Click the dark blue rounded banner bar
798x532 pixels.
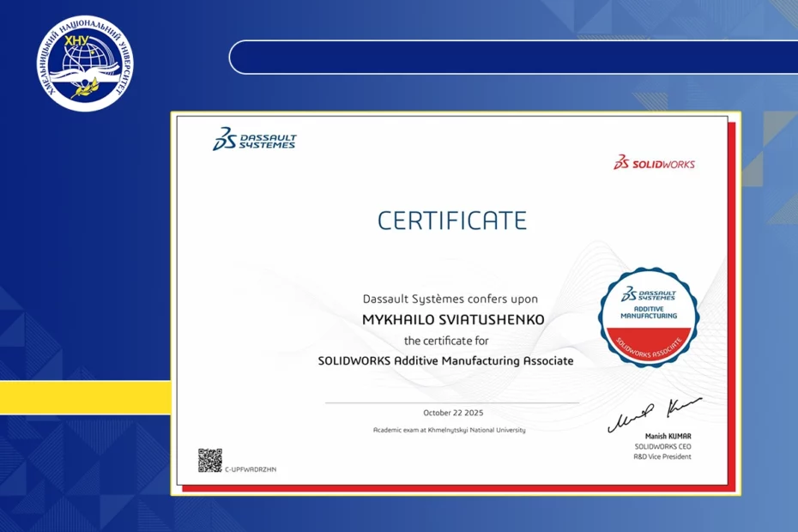pos(513,57)
